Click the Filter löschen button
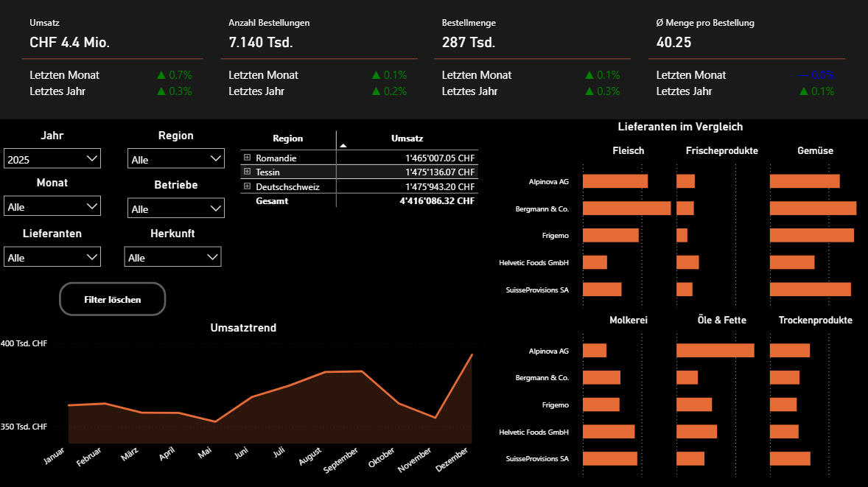The image size is (868, 487). [113, 299]
